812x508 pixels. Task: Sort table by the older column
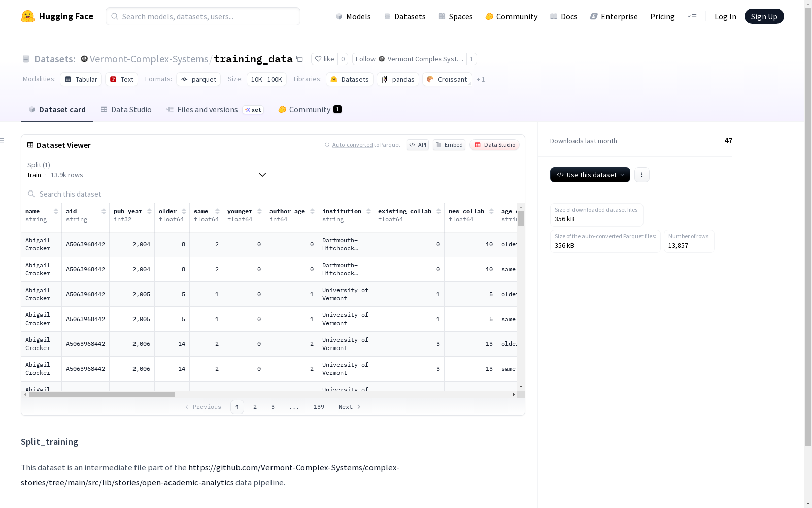184,211
